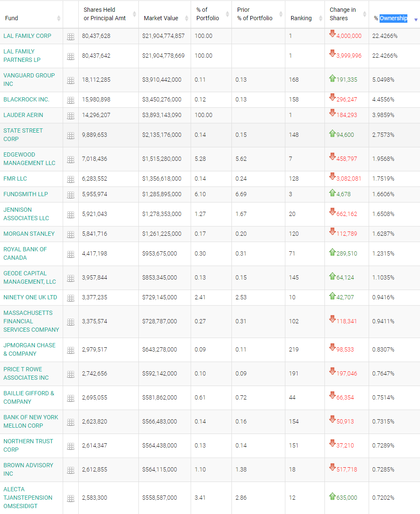Open GEODE CAPITAL MANAGEMENT, LLC link

(30, 277)
